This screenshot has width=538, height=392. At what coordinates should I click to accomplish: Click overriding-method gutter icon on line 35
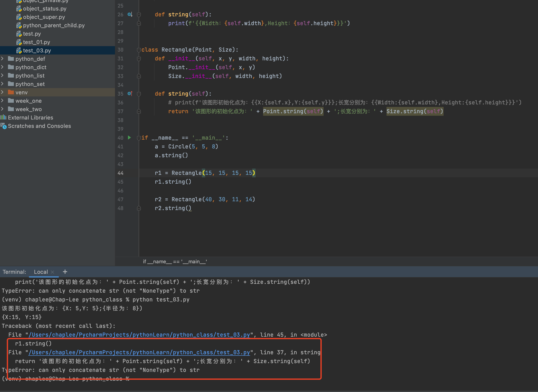coord(130,93)
